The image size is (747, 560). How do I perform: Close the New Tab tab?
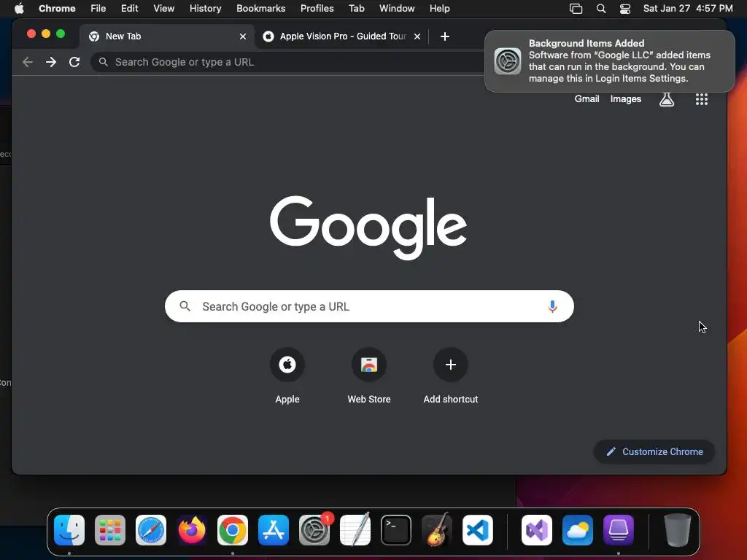point(243,36)
